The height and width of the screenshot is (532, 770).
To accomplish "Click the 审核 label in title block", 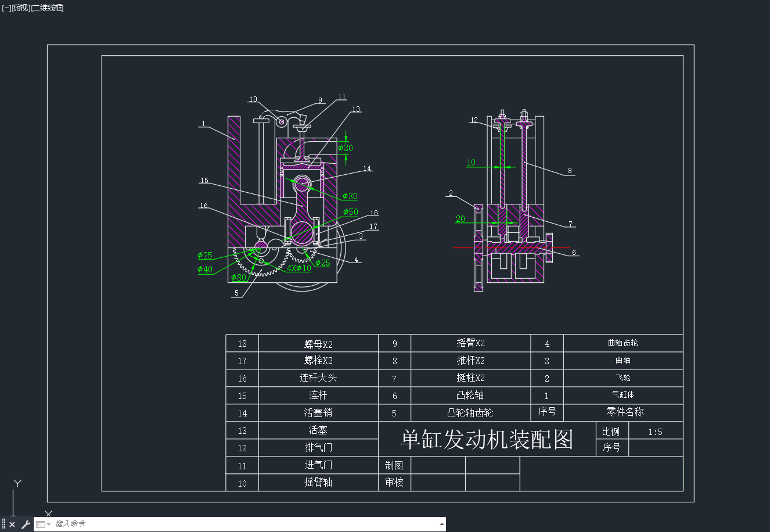I will click(x=394, y=482).
